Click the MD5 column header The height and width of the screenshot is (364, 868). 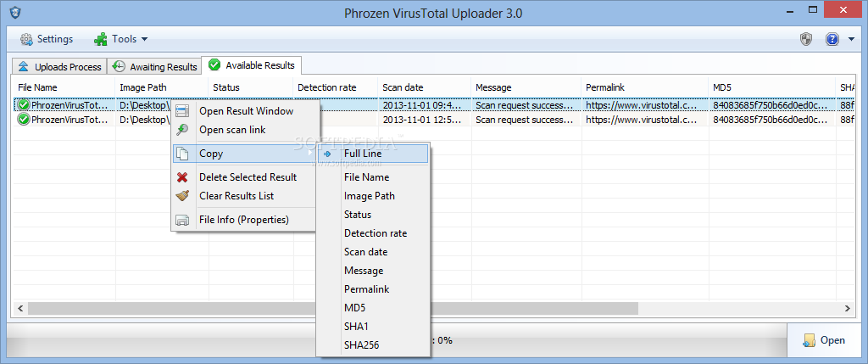[x=772, y=87]
